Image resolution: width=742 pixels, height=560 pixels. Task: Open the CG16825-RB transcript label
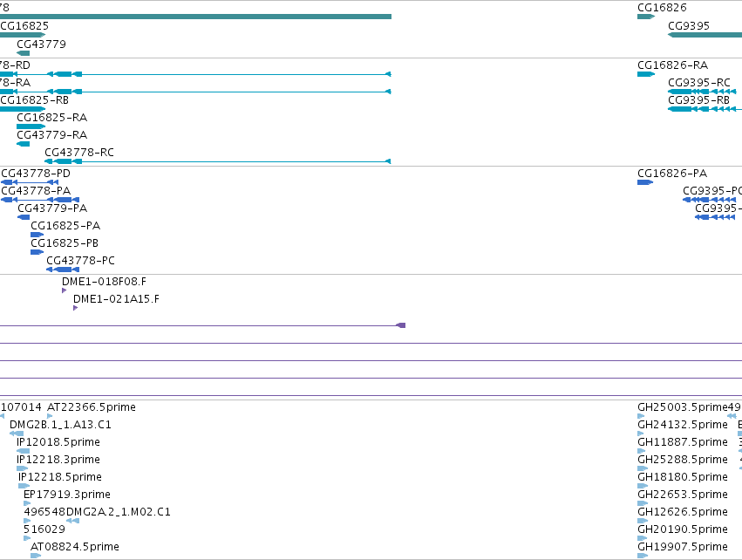coord(35,100)
